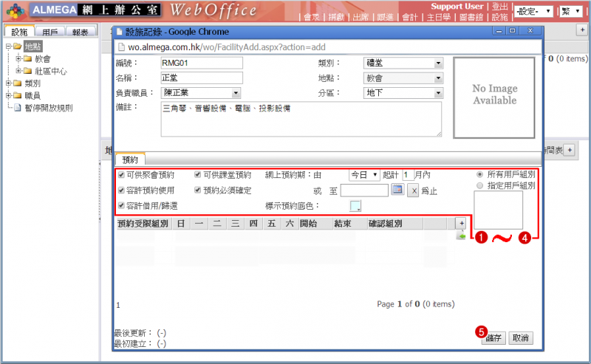This screenshot has width=591, height=364.
Task: Toggle 容許借用/歸還 checkbox
Action: pyautogui.click(x=121, y=205)
